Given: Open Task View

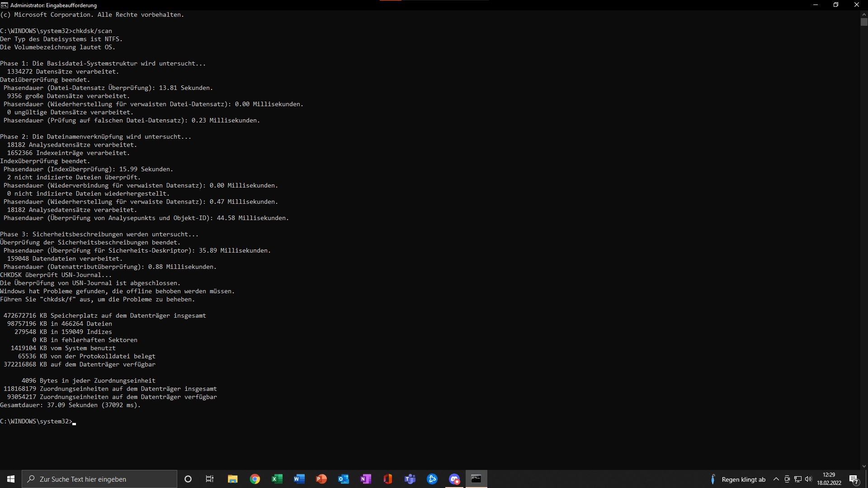Looking at the screenshot, I should pos(210,479).
